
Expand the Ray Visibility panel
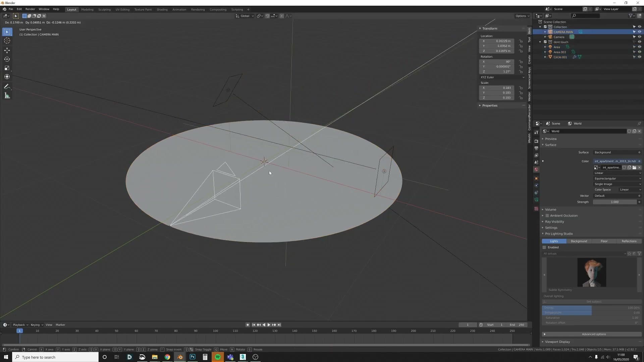554,222
